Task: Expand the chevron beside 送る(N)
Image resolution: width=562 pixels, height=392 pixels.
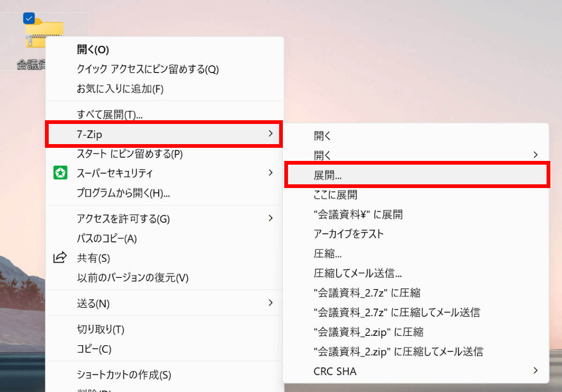Action: pyautogui.click(x=270, y=303)
